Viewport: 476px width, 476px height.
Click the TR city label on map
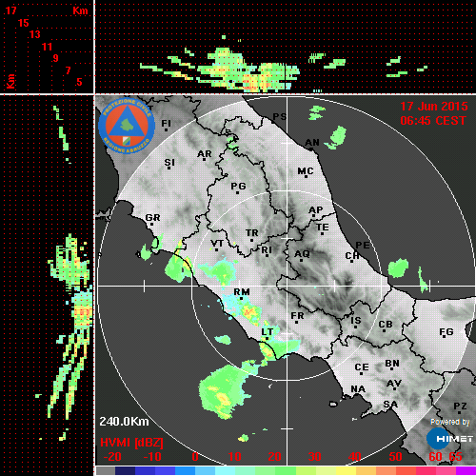252,233
